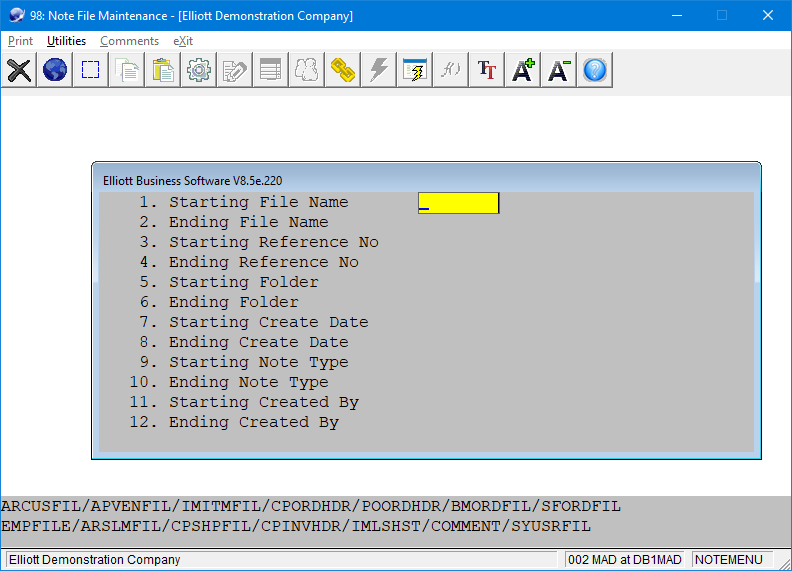Click the copy documents toolbar icon
This screenshot has width=792, height=571.
(127, 70)
